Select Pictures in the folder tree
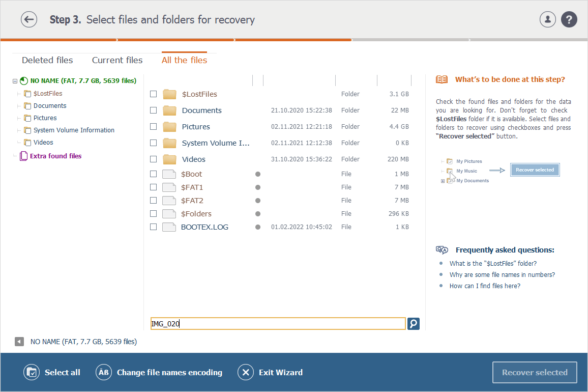Image resolution: width=588 pixels, height=392 pixels. click(x=45, y=118)
